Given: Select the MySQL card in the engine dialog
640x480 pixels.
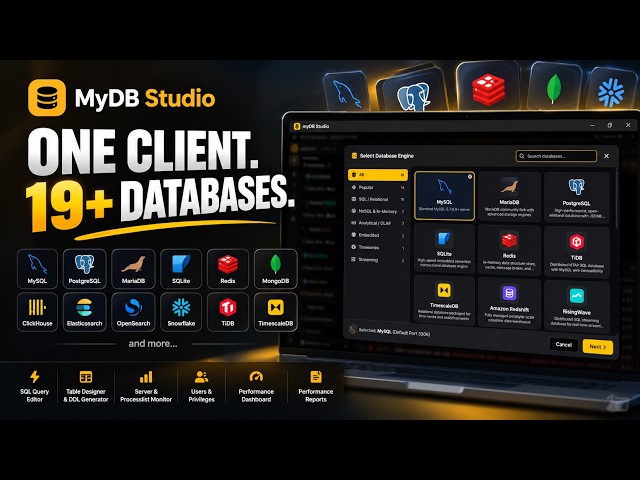Looking at the screenshot, I should [444, 196].
